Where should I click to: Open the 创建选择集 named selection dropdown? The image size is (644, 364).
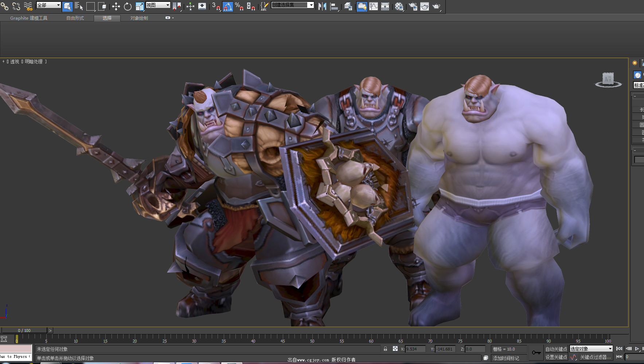(x=293, y=5)
